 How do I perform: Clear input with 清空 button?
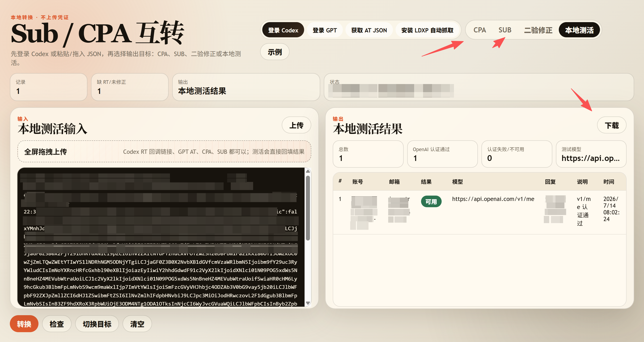137,324
